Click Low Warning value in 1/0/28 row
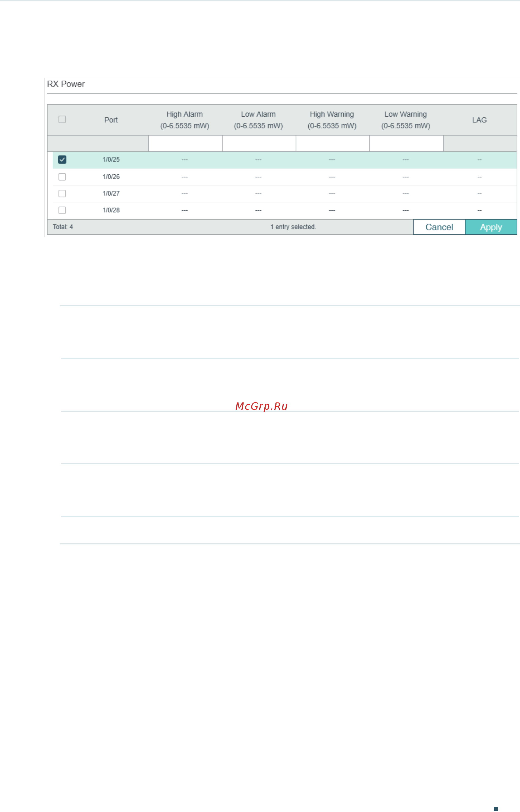520x812 pixels. tap(406, 210)
